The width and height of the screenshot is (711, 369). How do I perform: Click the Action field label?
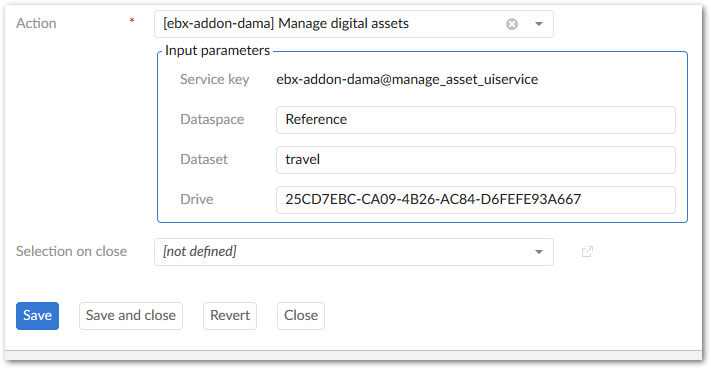[x=36, y=23]
